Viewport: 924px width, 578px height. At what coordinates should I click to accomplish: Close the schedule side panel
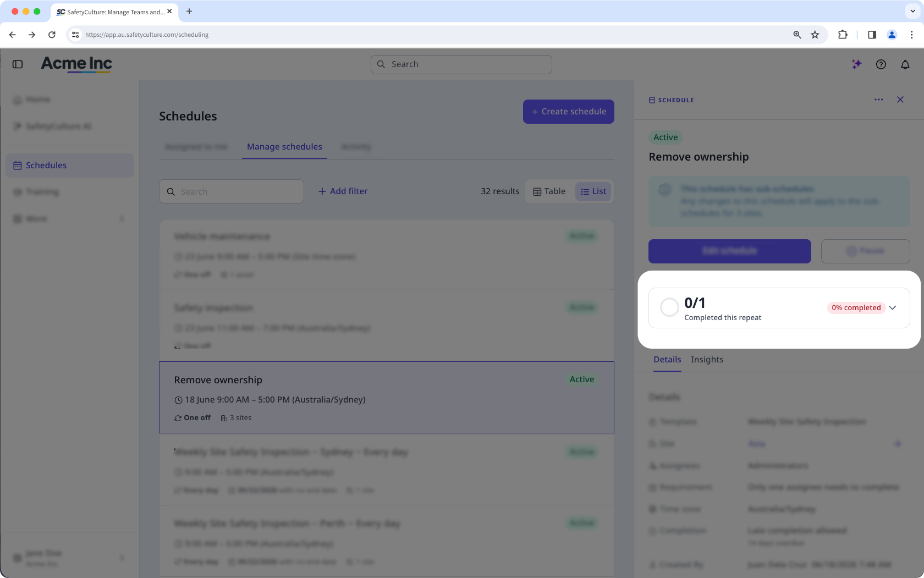tap(900, 100)
